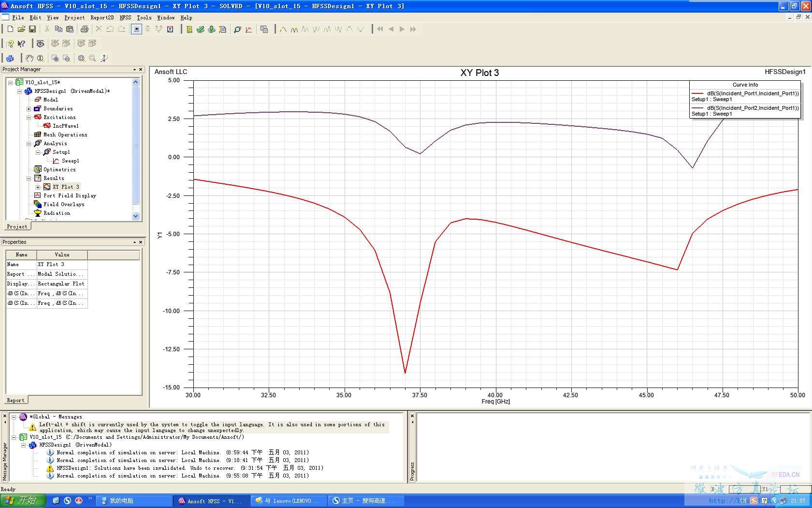The image size is (812, 508).
Task: Select the Pan hand tool
Action: [x=29, y=58]
